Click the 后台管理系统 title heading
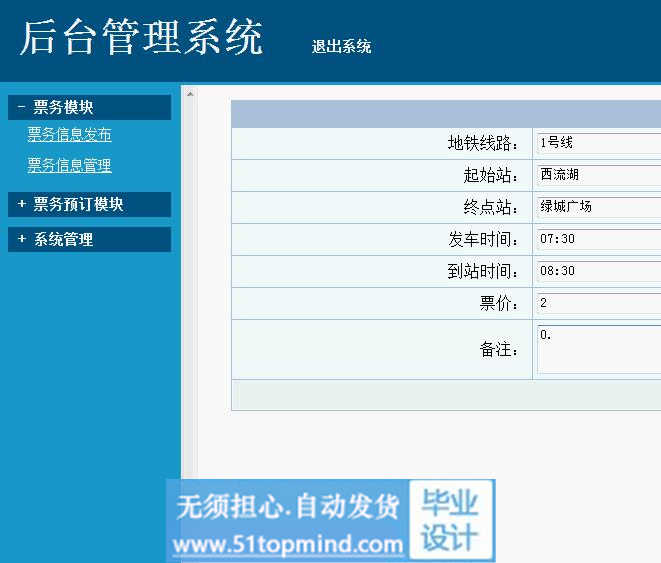Screen dimensions: 661x563 point(142,38)
